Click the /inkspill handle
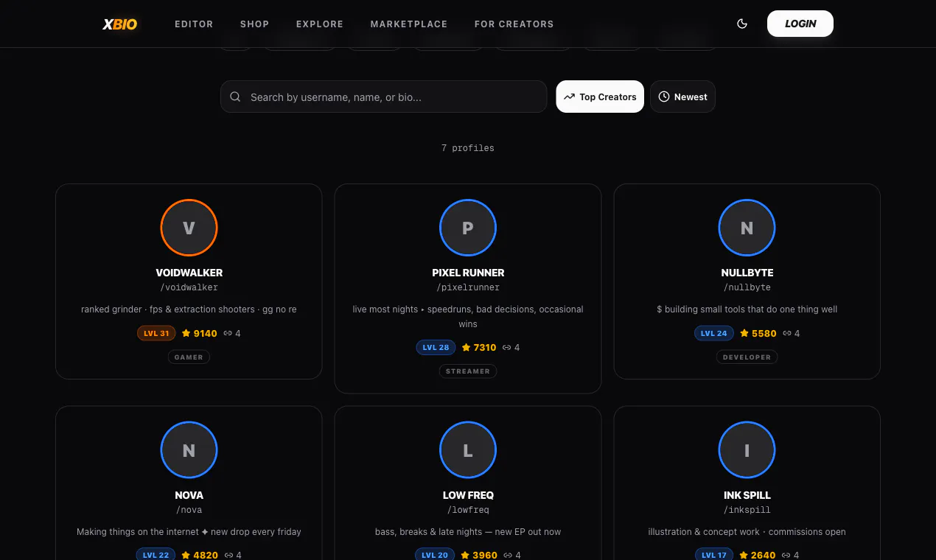Image resolution: width=936 pixels, height=560 pixels. point(747,510)
